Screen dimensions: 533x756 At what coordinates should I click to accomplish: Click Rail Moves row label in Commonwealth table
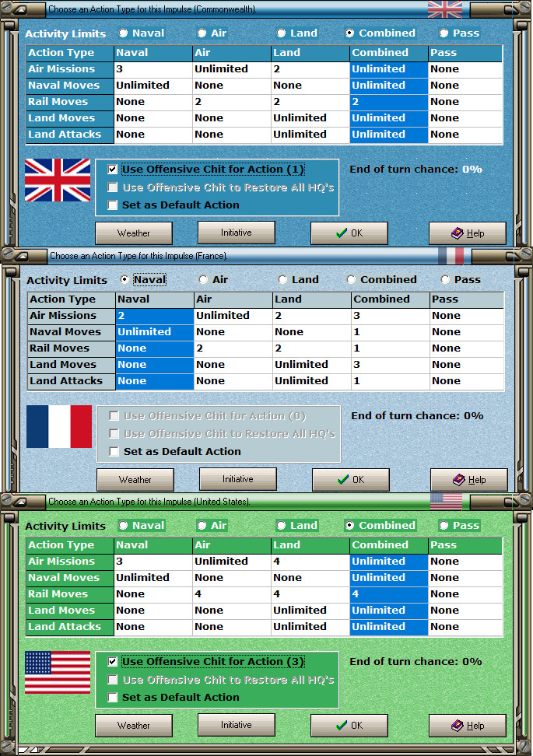(70, 102)
